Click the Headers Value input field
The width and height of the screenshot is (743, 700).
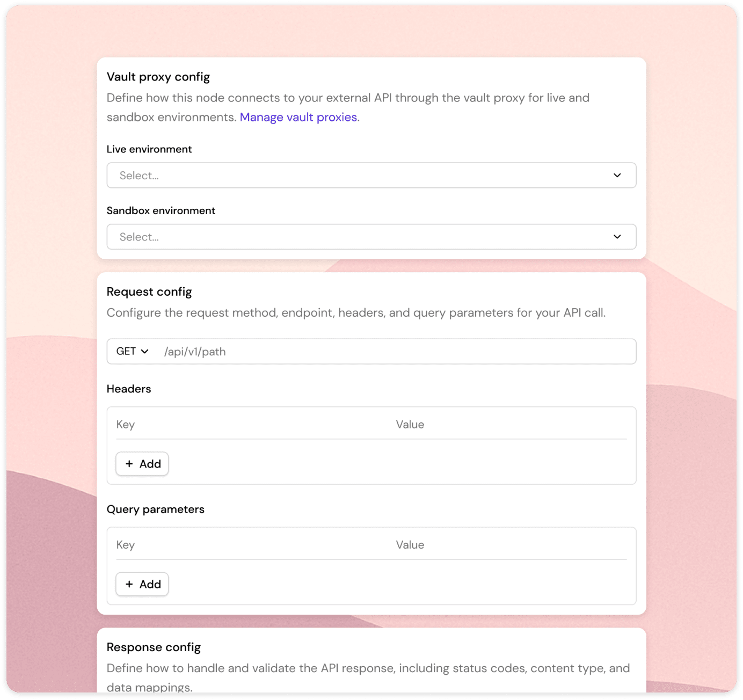click(510, 425)
